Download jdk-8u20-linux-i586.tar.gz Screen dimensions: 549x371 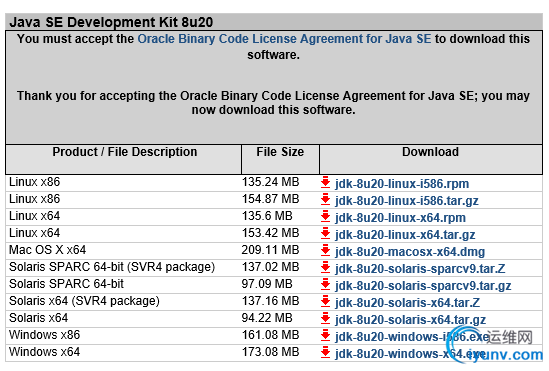pos(407,201)
